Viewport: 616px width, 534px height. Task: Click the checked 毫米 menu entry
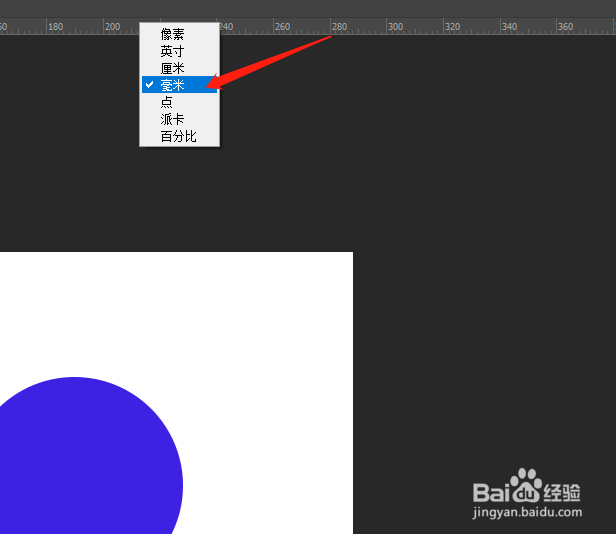[x=180, y=85]
